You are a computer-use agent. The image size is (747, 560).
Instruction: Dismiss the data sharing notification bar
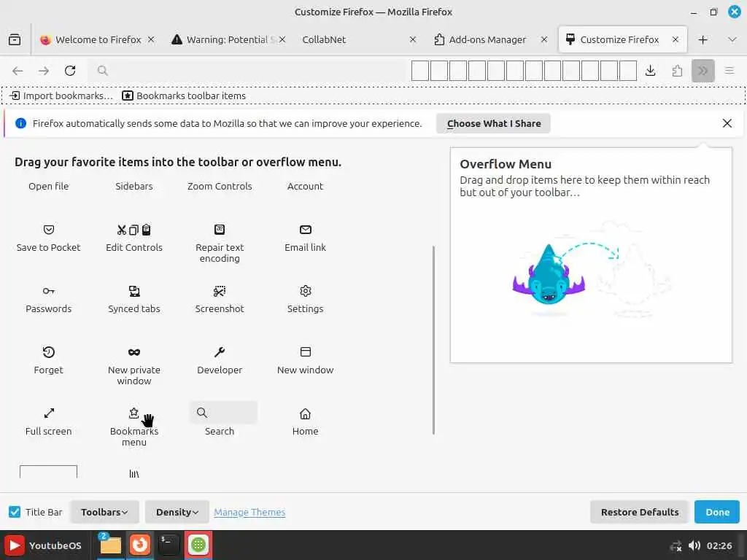pyautogui.click(x=727, y=123)
